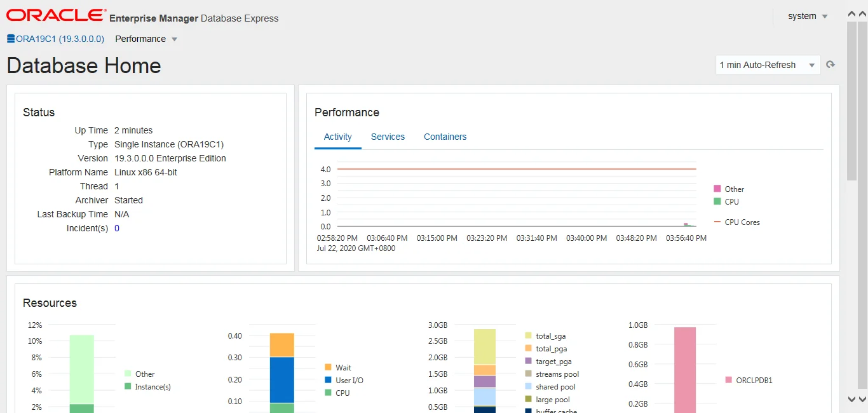The image size is (868, 413).
Task: Click the database icon beside ORA19C1
Action: (10, 38)
